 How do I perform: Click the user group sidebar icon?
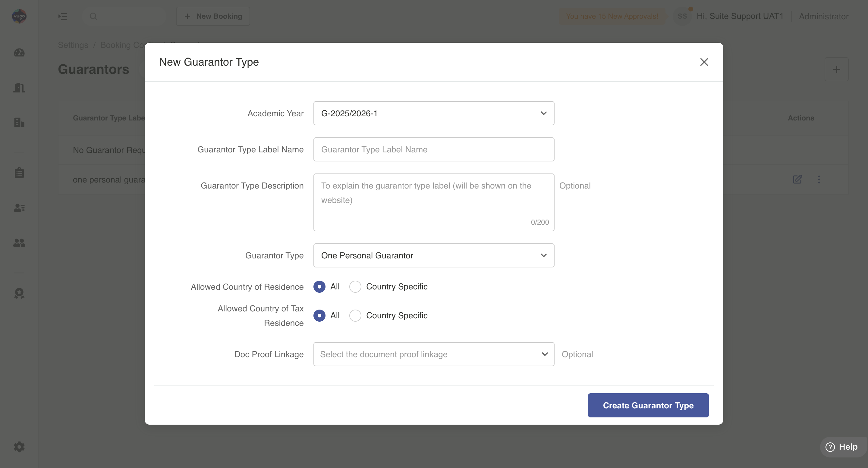coord(19,243)
